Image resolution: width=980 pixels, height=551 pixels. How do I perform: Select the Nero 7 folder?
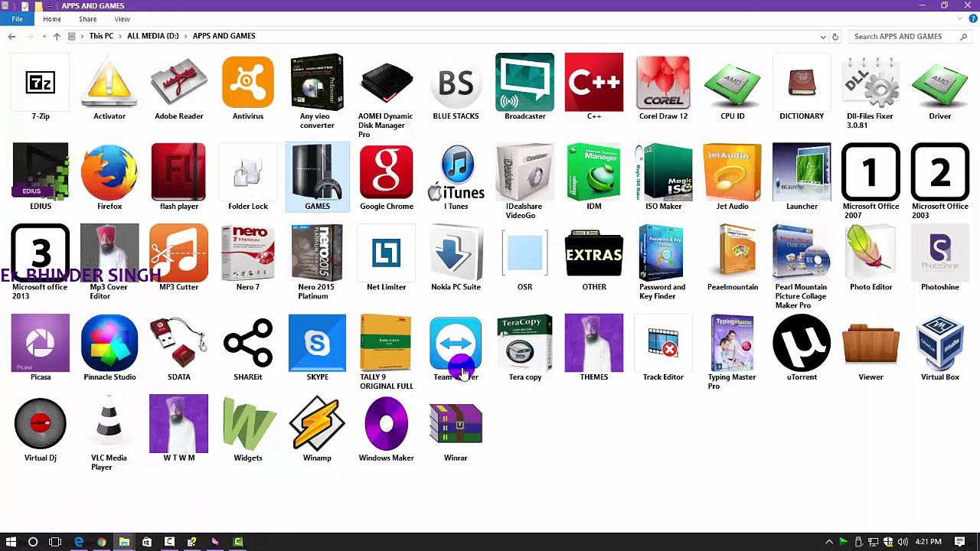[248, 258]
